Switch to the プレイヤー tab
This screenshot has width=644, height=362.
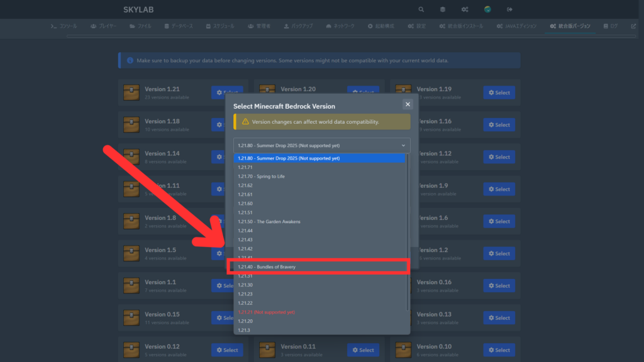tap(104, 26)
